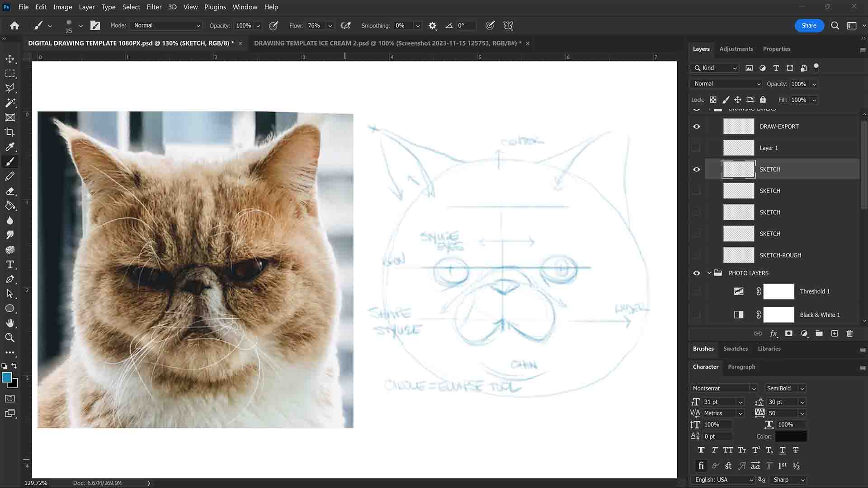The width and height of the screenshot is (868, 488).
Task: Select the Polygonal Lasso tool
Action: point(10,88)
